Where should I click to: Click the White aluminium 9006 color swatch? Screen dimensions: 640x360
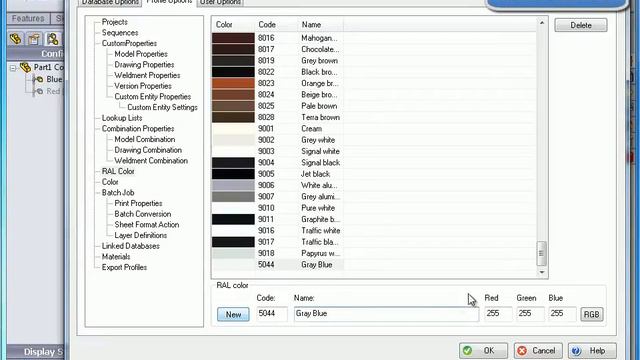click(233, 185)
